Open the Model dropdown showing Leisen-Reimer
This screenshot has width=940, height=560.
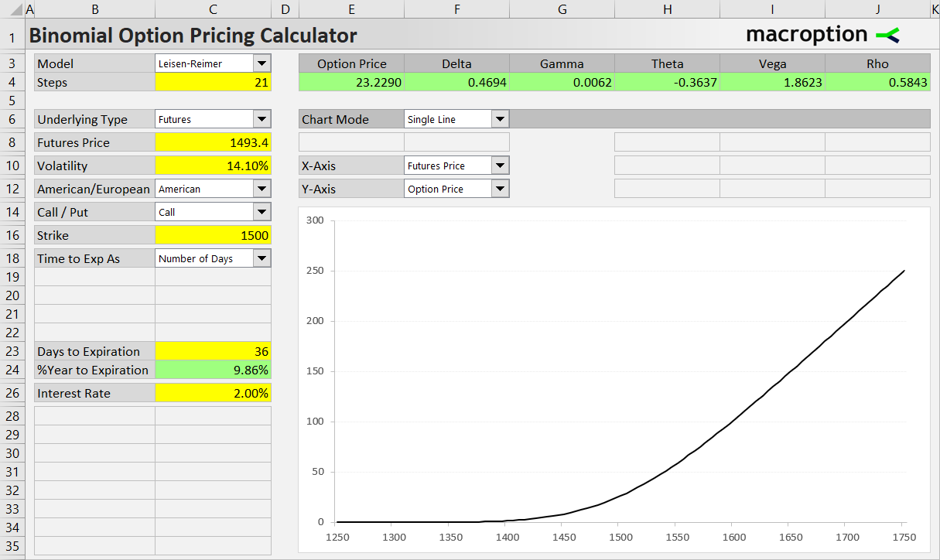click(262, 63)
